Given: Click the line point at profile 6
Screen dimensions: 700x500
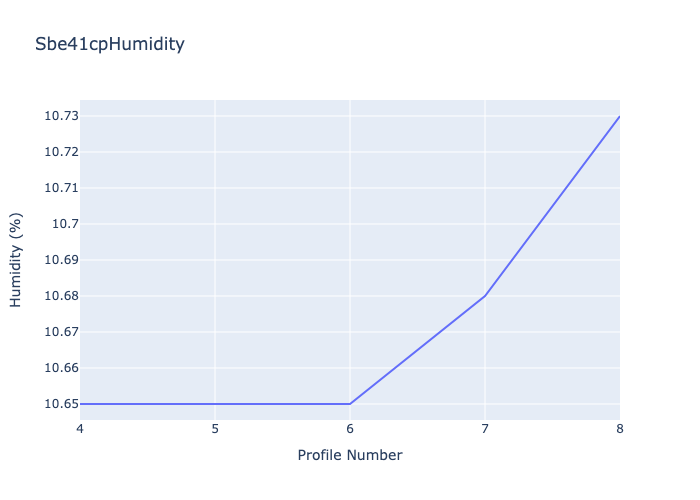Looking at the screenshot, I should click(x=350, y=404).
